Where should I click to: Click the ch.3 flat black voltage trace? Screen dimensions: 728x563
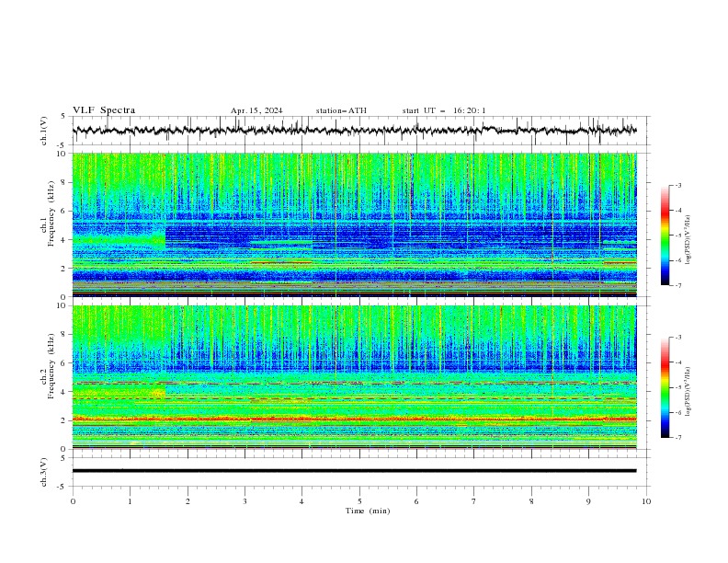tap(354, 471)
